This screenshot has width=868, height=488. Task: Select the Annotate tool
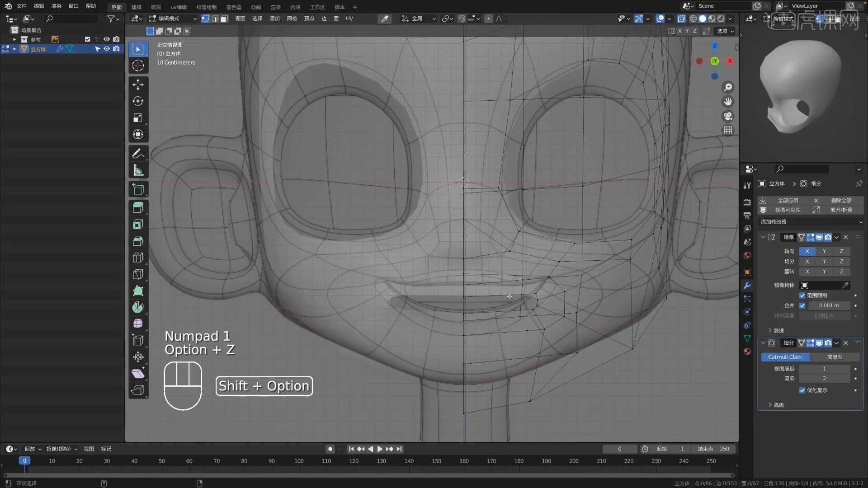click(x=138, y=153)
